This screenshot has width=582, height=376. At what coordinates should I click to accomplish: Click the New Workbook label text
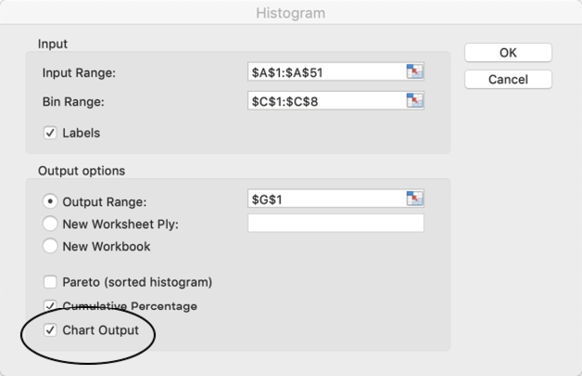click(x=107, y=246)
